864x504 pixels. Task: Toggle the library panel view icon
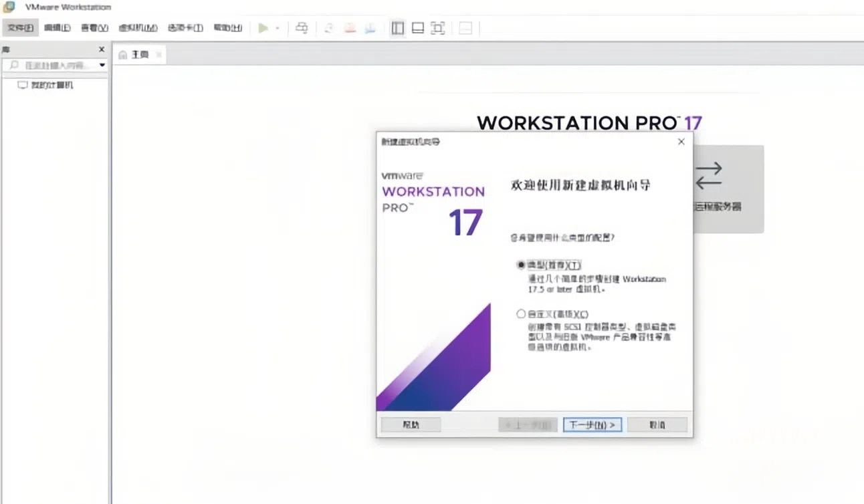397,28
